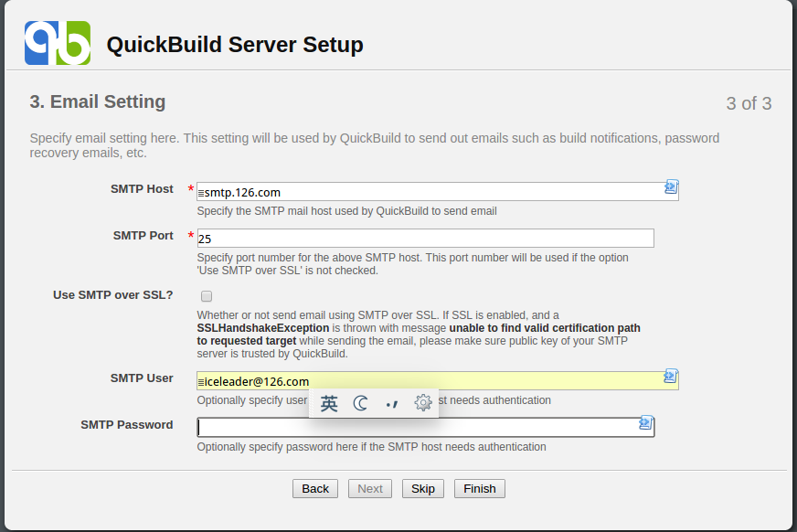Toggle half-moon icon in IME bar
The image size is (797, 532).
(x=360, y=404)
